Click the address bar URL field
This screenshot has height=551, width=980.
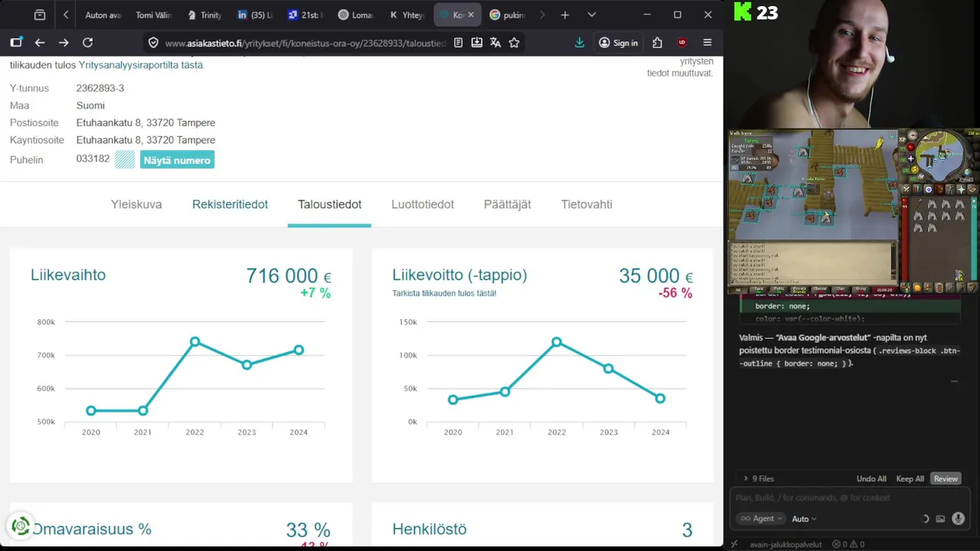[305, 43]
